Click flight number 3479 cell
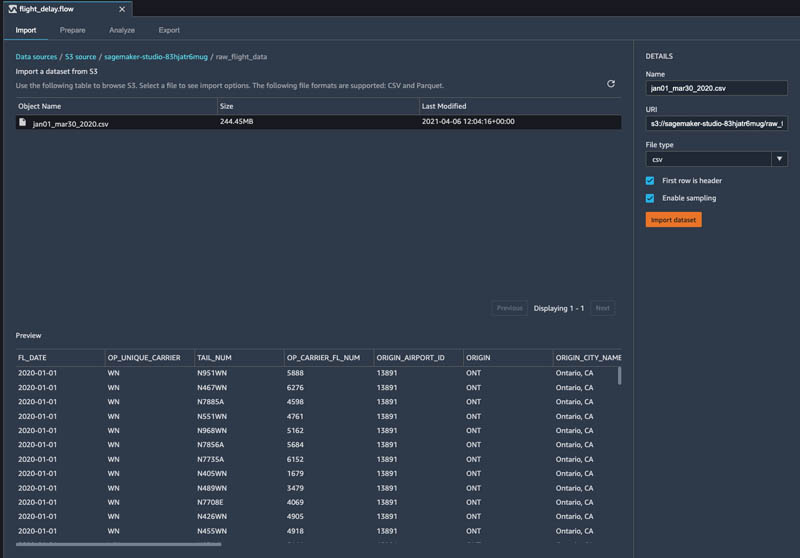This screenshot has height=558, width=800. point(295,488)
